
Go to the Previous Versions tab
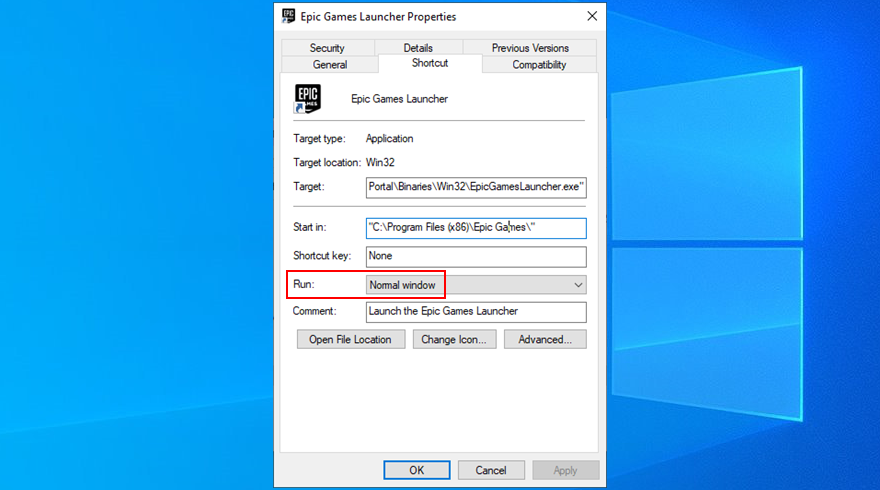pyautogui.click(x=530, y=47)
